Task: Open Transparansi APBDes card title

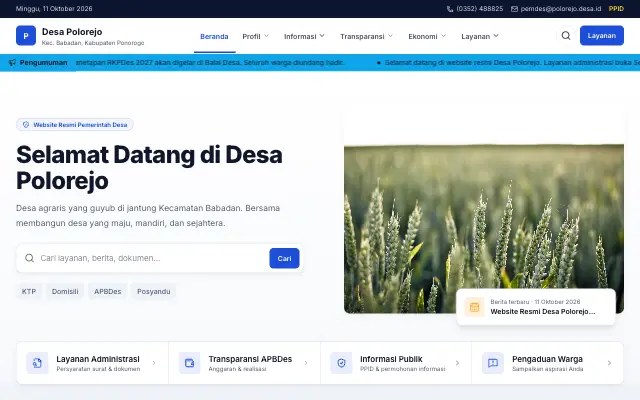Action: click(250, 359)
